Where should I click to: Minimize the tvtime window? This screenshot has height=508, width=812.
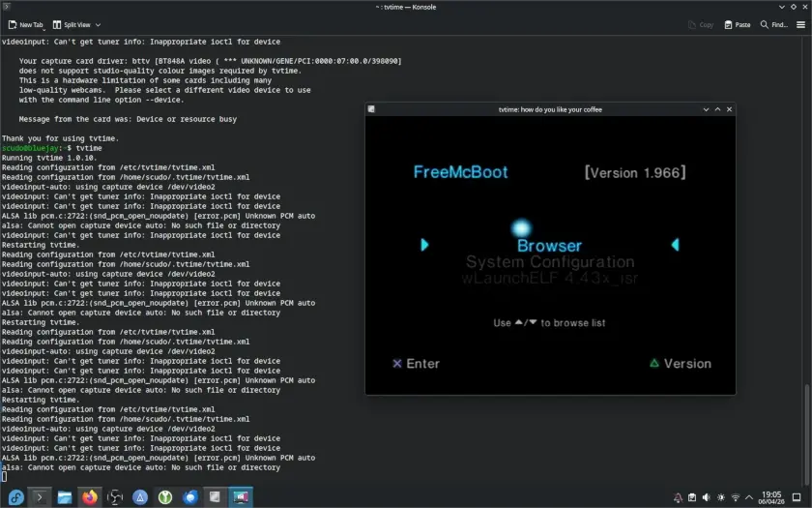tap(706, 109)
